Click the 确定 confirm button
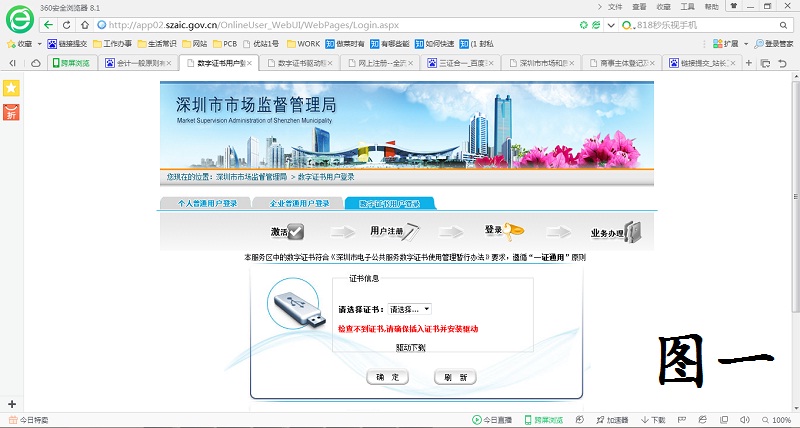Viewport: 800px width, 428px height. coord(388,377)
